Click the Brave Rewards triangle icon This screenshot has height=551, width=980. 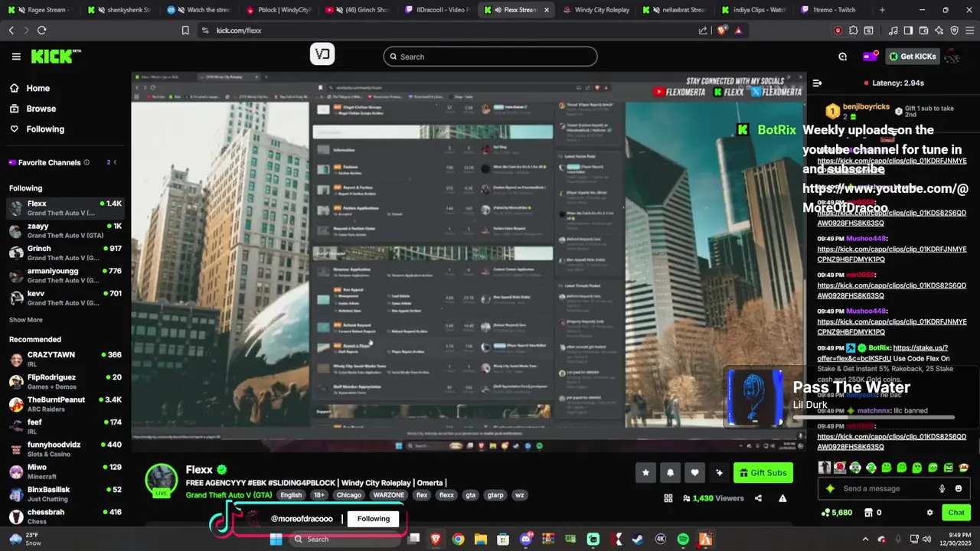[x=738, y=31]
